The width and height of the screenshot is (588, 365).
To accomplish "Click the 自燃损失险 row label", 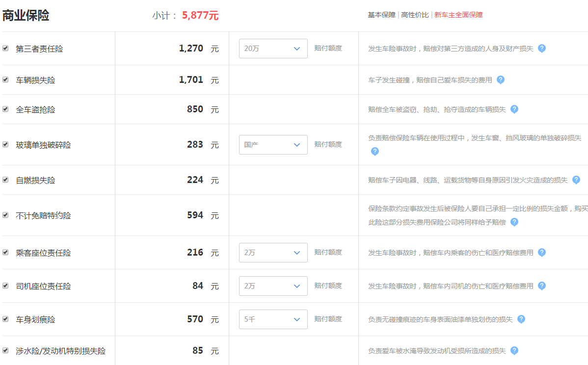I will pos(36,180).
